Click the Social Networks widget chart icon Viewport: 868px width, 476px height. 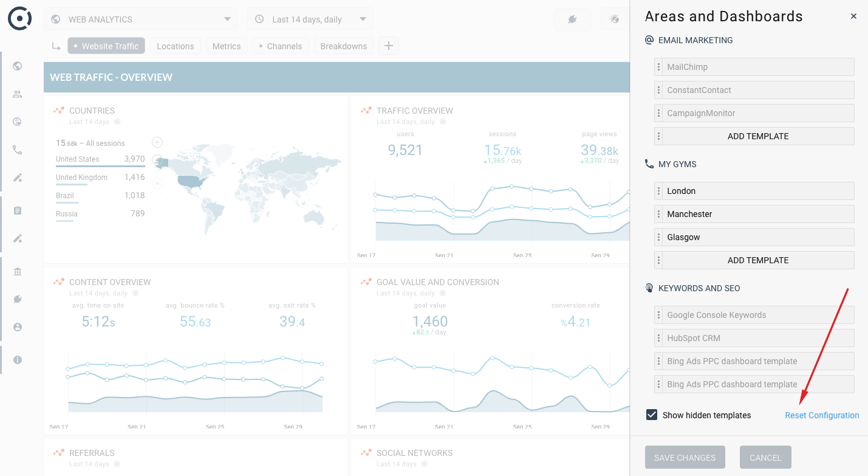tap(366, 453)
